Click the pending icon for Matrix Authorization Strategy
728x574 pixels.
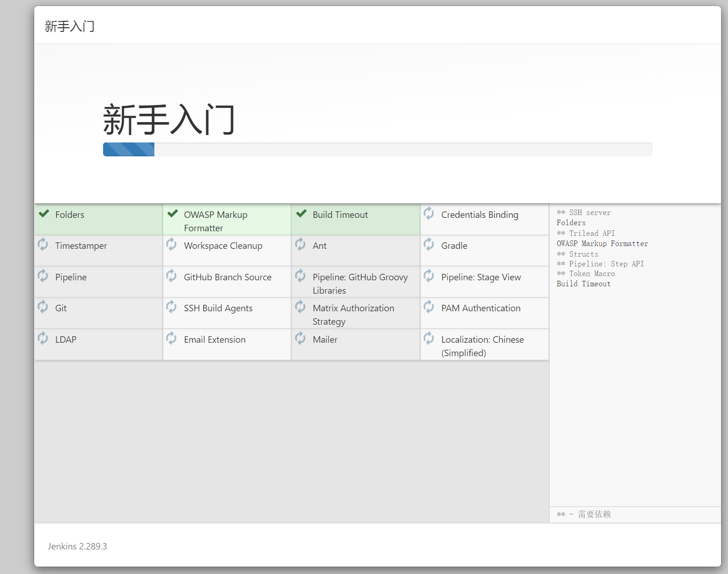pos(300,307)
